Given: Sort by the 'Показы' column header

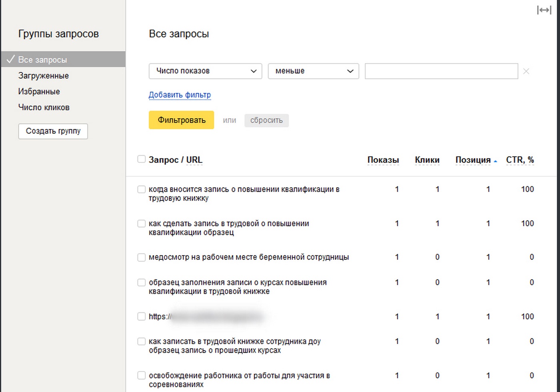Looking at the screenshot, I should click(383, 160).
